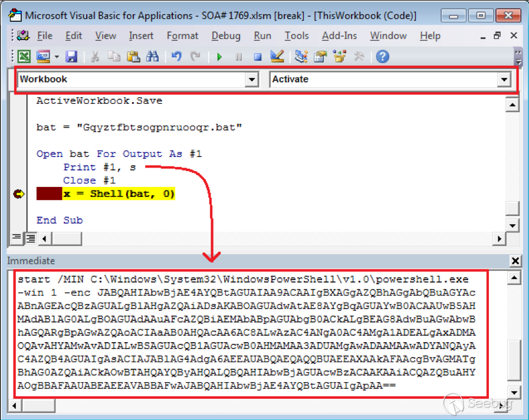529x420 pixels.
Task: Click the code pane horizontal scroll thumb
Action: pyautogui.click(x=67, y=239)
